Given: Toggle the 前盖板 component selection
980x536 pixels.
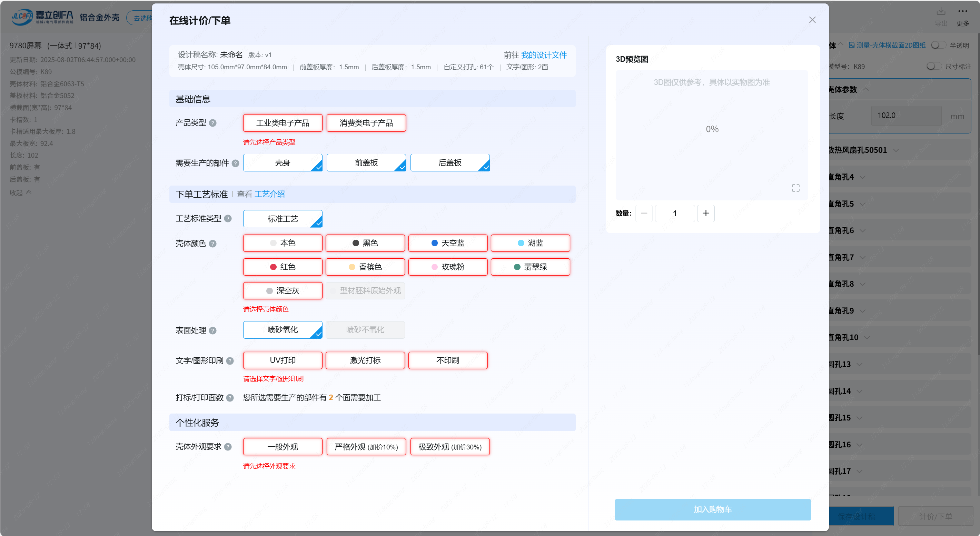Looking at the screenshot, I should [x=366, y=163].
